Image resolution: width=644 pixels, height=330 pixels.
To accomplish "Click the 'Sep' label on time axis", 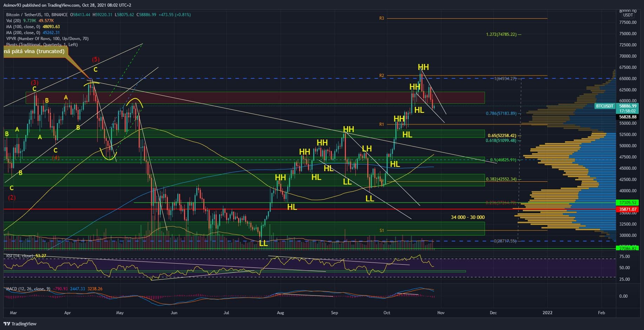I will point(334,313).
